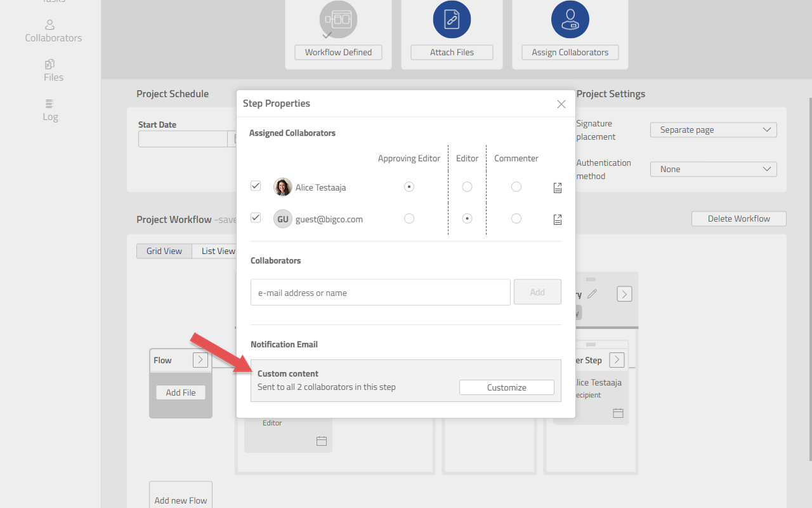Screen dimensions: 812x508
Task: Open the Authentication method dropdown
Action: click(x=714, y=169)
